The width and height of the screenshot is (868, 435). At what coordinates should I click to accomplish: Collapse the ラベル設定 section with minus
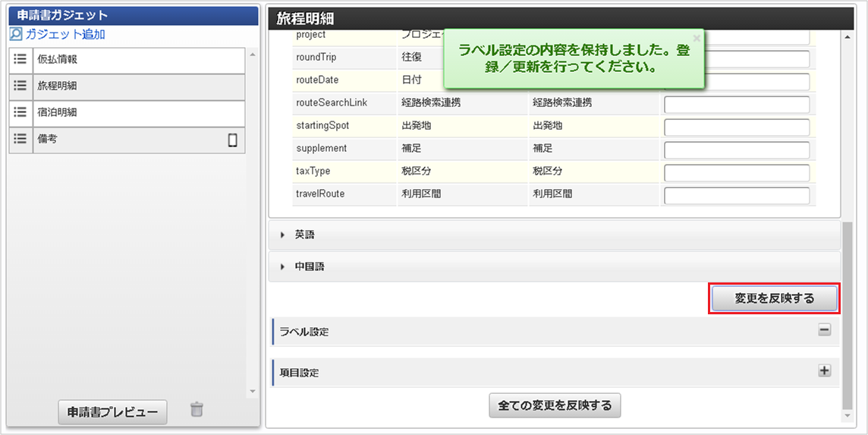[x=825, y=330]
